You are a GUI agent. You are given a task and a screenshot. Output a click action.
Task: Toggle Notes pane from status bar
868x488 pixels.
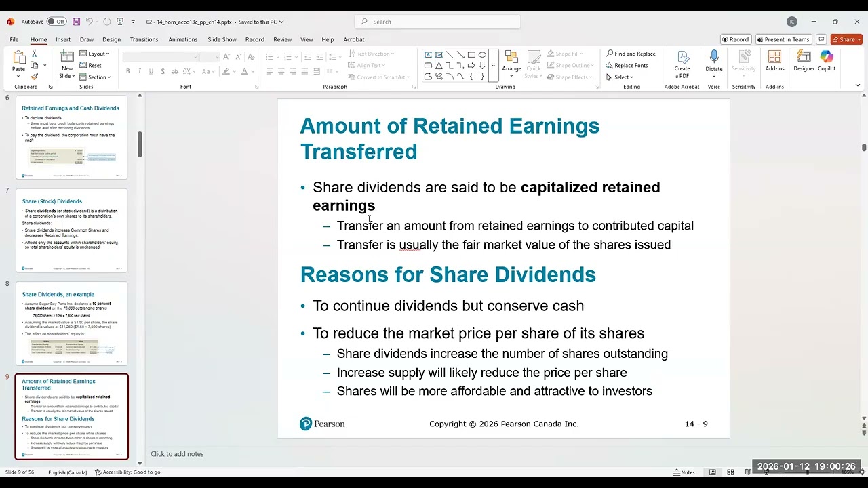684,472
